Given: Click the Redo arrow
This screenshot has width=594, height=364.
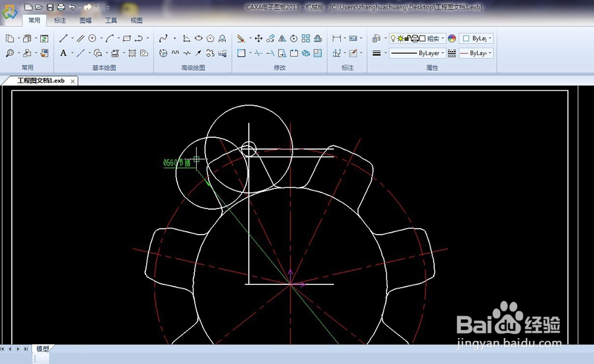Looking at the screenshot, I should [x=88, y=7].
